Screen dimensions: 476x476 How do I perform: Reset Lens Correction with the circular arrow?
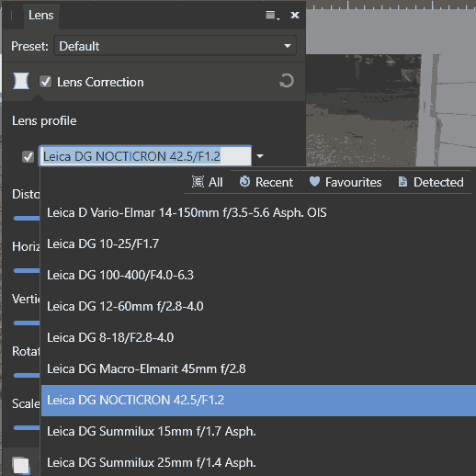click(x=287, y=81)
